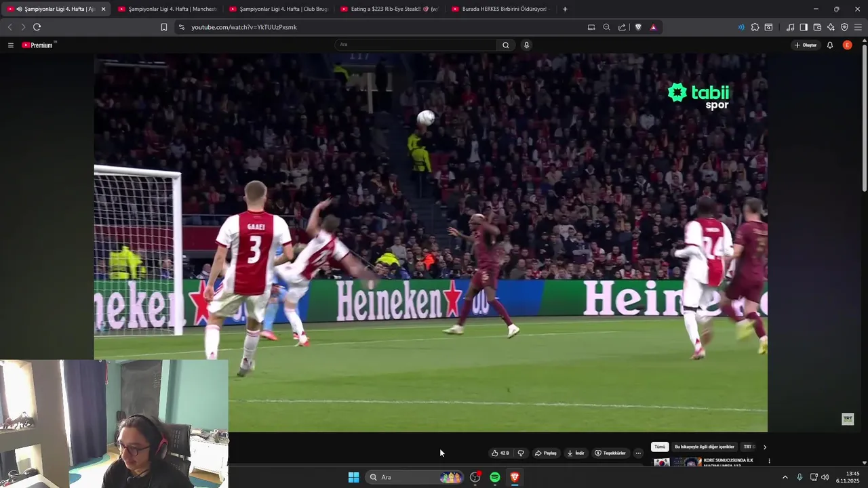Click the Teşekkürler thanks button

pyautogui.click(x=610, y=453)
